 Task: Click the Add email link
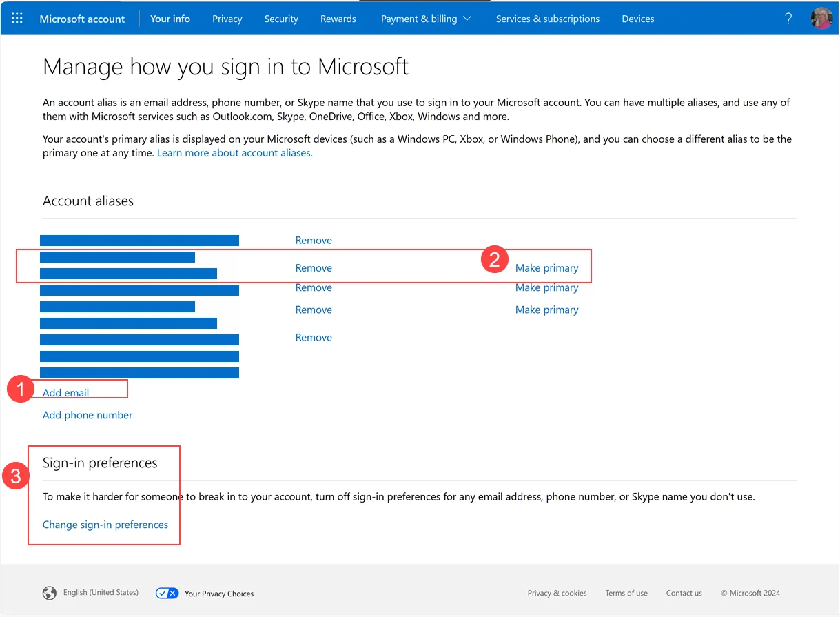click(x=66, y=393)
